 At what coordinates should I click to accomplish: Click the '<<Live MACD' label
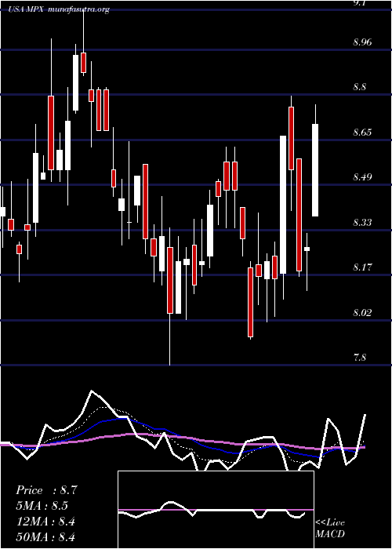(x=330, y=529)
